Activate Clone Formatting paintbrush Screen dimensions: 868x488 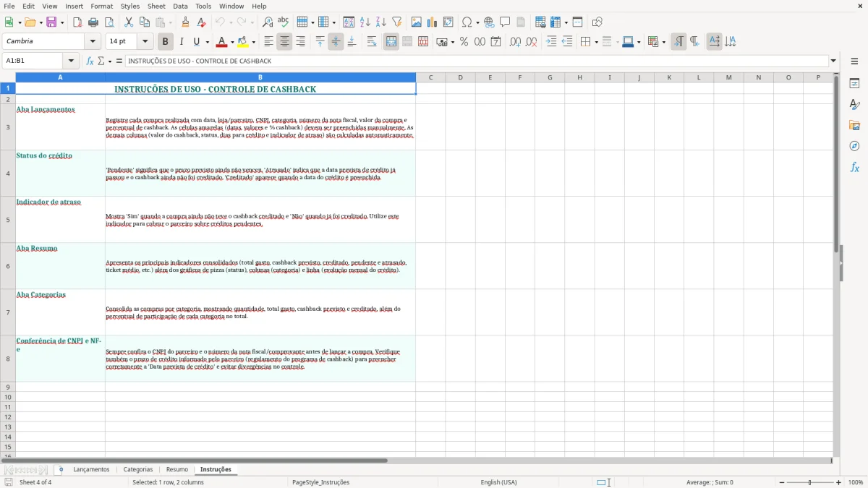(x=185, y=22)
